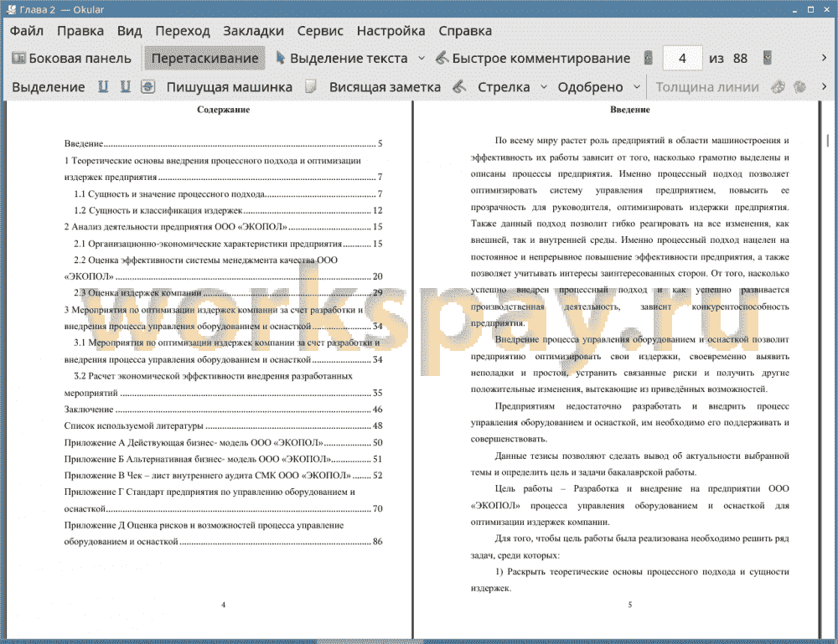Select the Стрелка arrow tool

pos(504,87)
